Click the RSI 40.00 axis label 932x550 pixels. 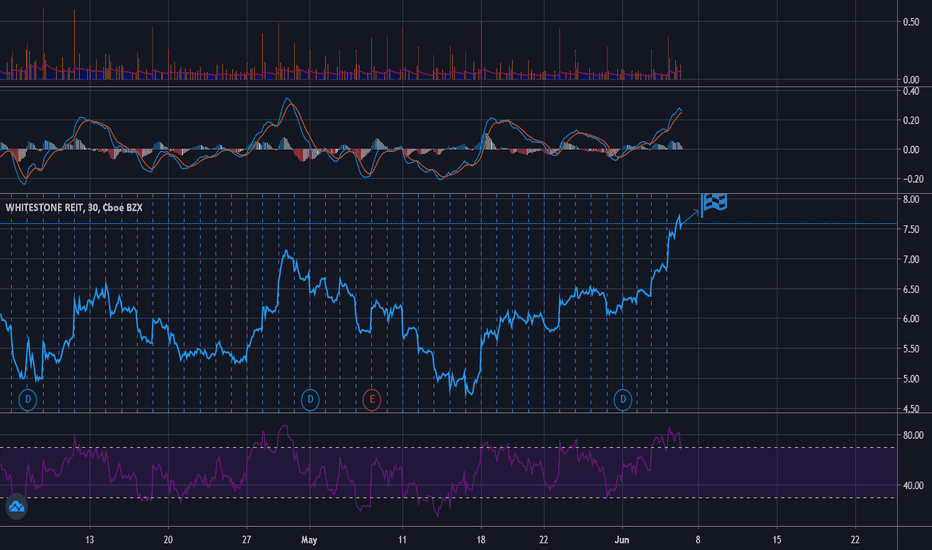[913, 485]
